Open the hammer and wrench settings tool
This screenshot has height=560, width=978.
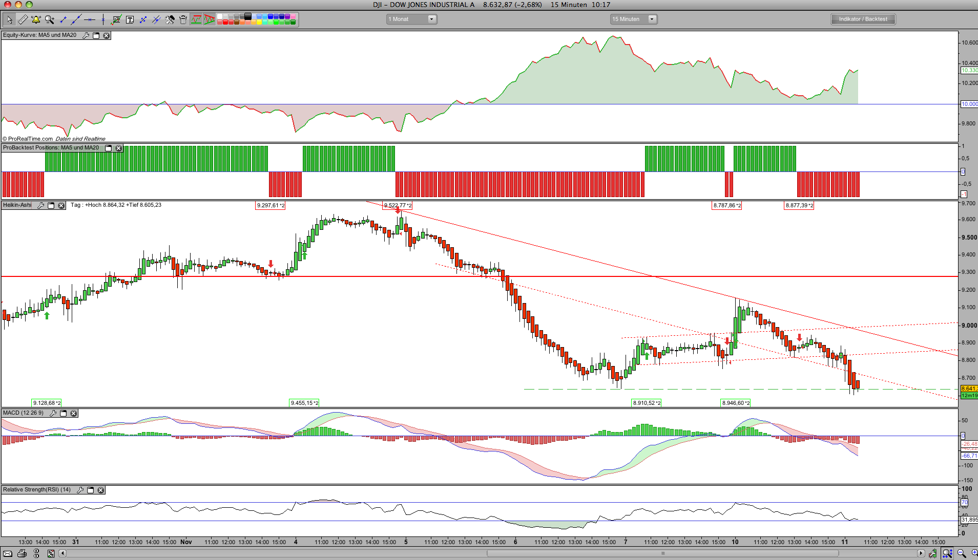click(170, 19)
